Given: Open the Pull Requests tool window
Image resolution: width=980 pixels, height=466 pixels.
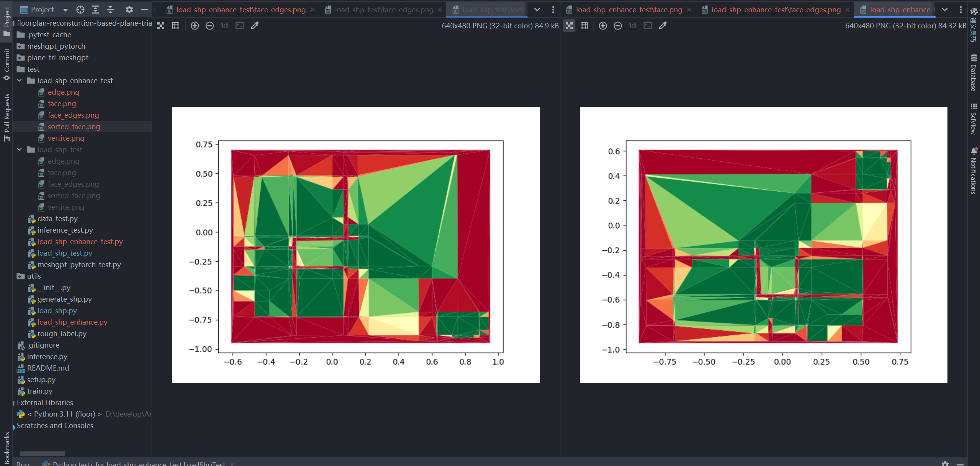Looking at the screenshot, I should tap(7, 117).
